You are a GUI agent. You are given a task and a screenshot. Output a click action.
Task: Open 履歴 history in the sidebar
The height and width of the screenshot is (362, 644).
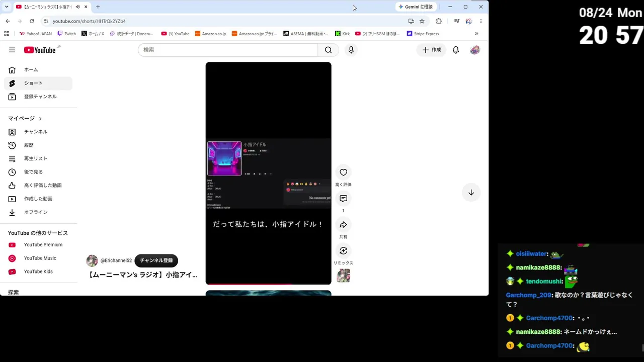38,145
